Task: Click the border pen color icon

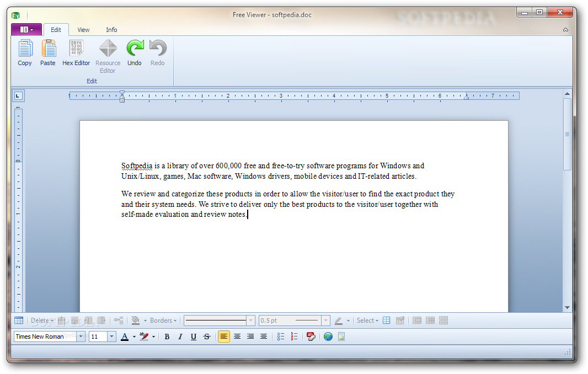Action: (339, 320)
